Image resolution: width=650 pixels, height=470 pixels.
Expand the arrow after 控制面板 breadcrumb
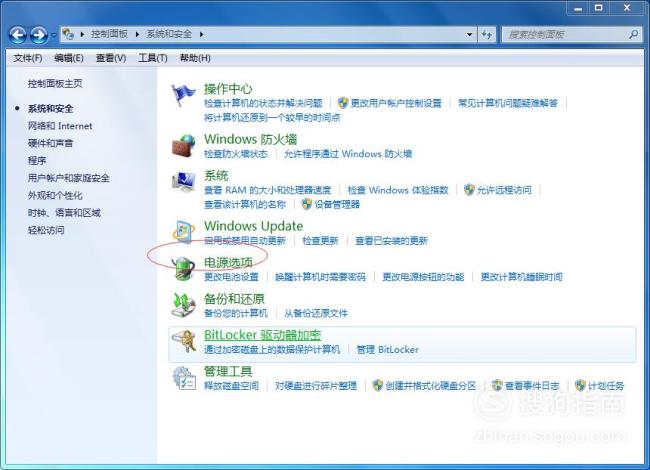tap(137, 34)
